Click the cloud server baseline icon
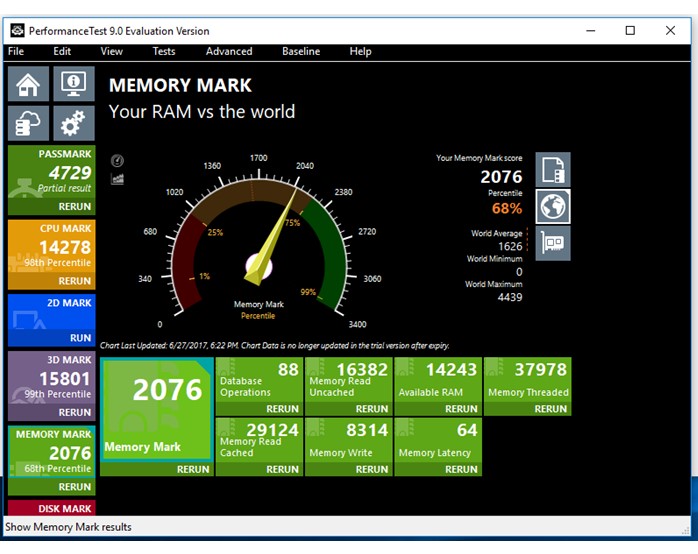The height and width of the screenshot is (554, 698). click(28, 123)
